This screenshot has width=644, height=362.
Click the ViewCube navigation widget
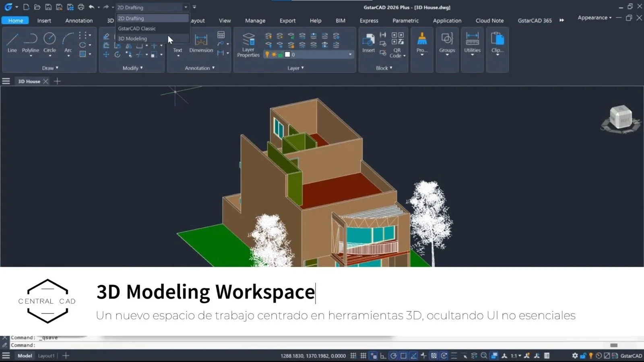point(620,119)
